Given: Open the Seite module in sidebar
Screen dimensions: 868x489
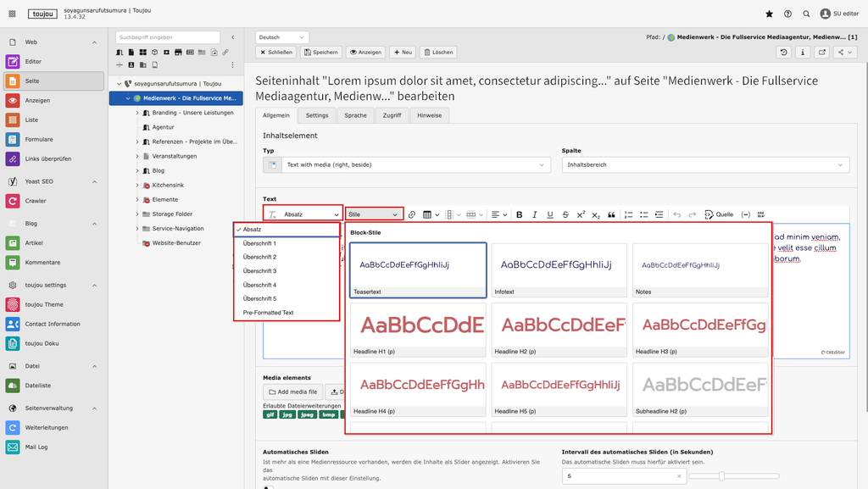Looking at the screenshot, I should point(53,81).
